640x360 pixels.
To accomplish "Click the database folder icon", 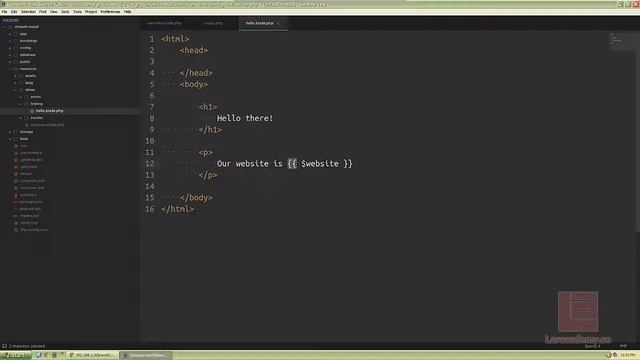I will click(16, 55).
